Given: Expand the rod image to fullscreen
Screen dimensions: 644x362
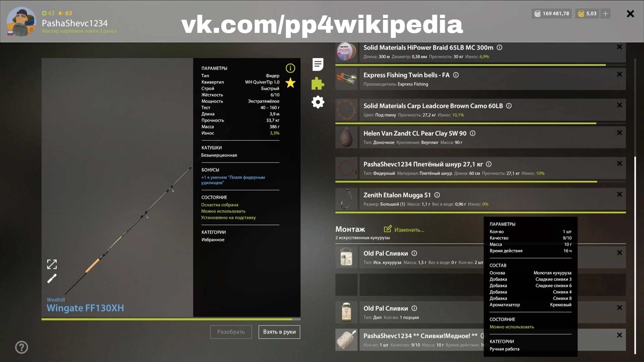Looking at the screenshot, I should tap(52, 264).
